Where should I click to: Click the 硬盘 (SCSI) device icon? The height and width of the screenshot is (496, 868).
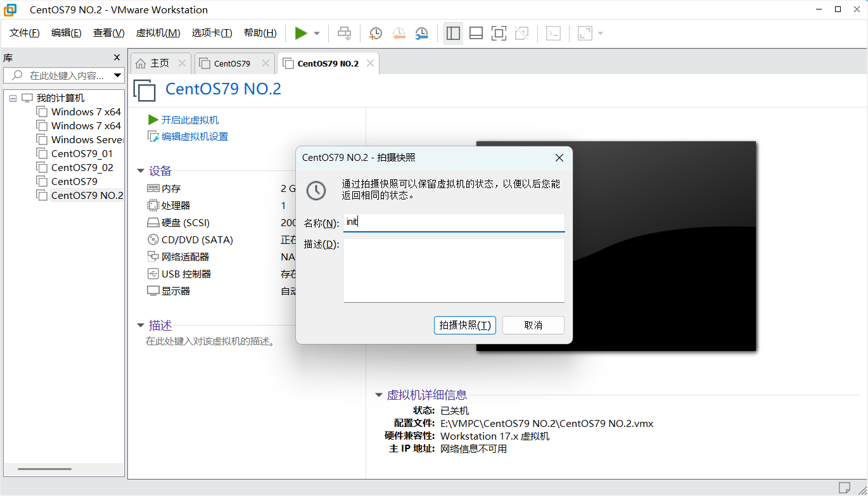coord(153,223)
